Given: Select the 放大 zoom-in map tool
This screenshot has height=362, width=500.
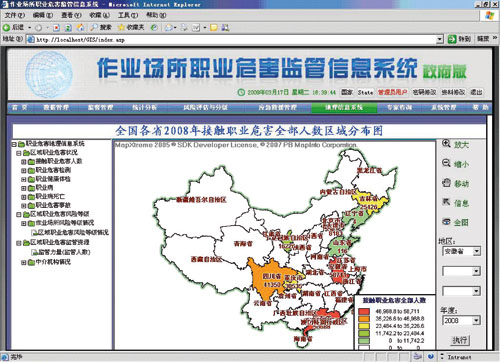Looking at the screenshot, I should click(x=455, y=144).
